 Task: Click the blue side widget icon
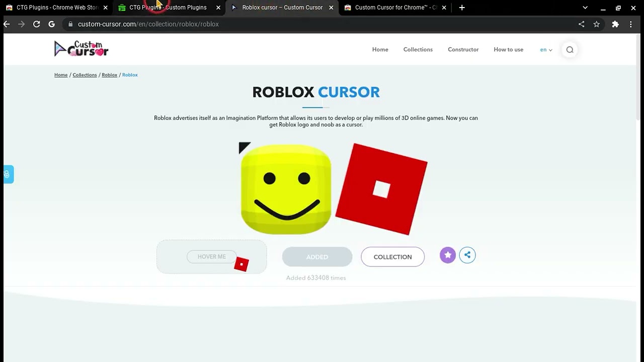(x=8, y=174)
